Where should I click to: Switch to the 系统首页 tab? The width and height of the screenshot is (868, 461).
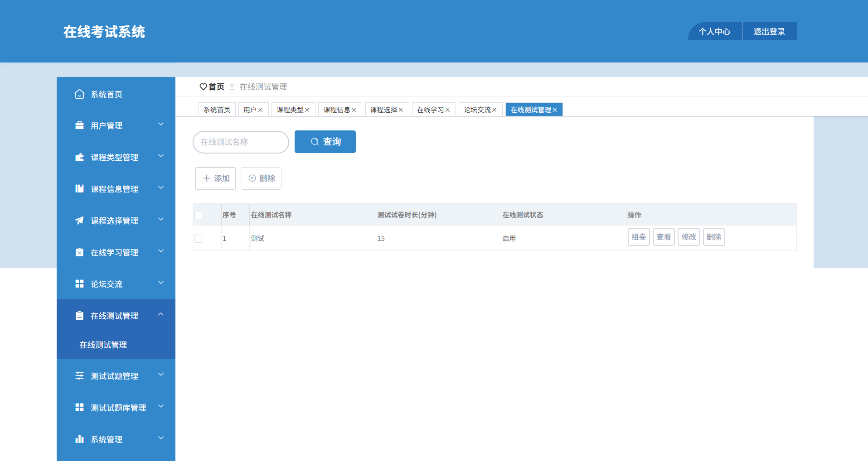(217, 110)
